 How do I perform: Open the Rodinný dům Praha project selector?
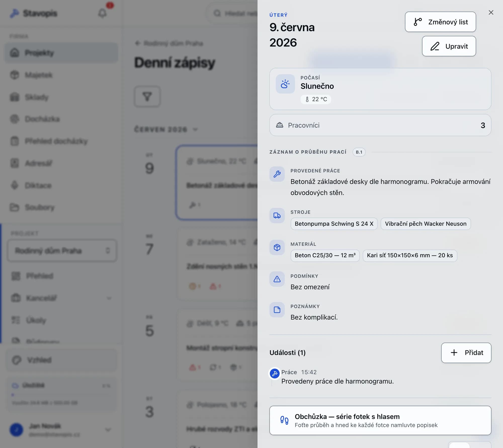point(62,250)
